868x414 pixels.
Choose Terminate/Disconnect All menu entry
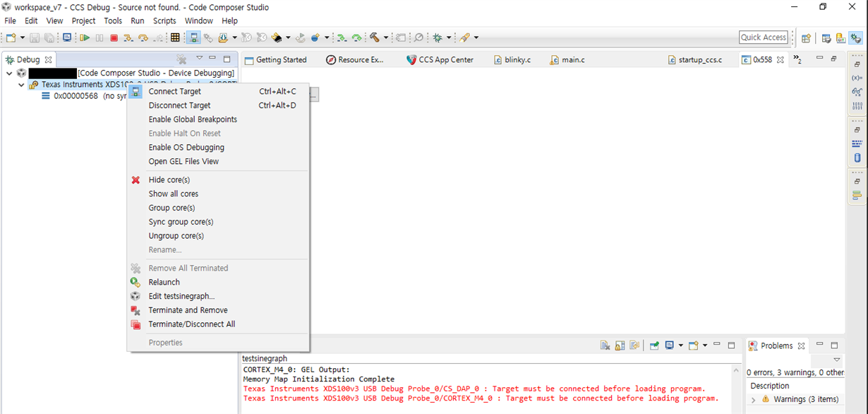click(191, 324)
